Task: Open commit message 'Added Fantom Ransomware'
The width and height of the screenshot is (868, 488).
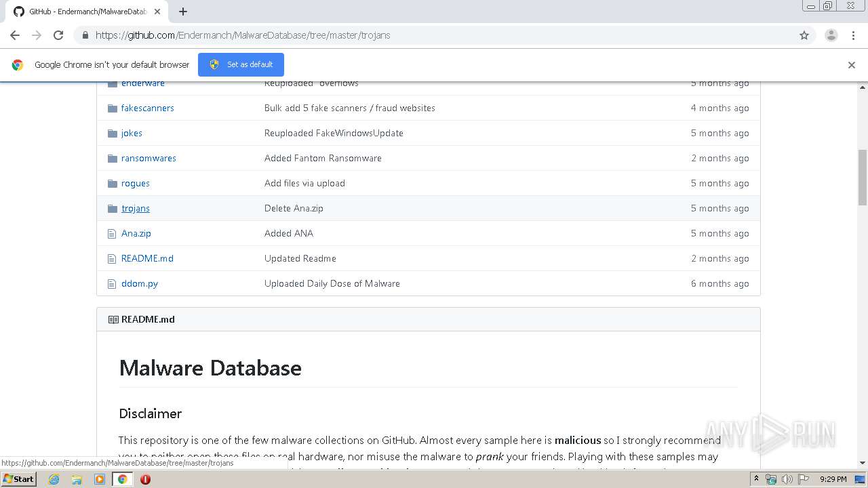Action: pos(323,158)
